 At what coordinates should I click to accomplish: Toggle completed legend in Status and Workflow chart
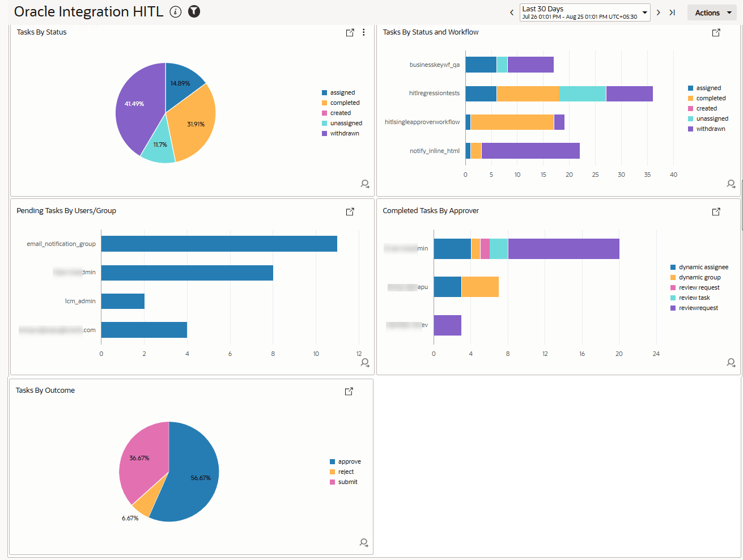pos(707,98)
